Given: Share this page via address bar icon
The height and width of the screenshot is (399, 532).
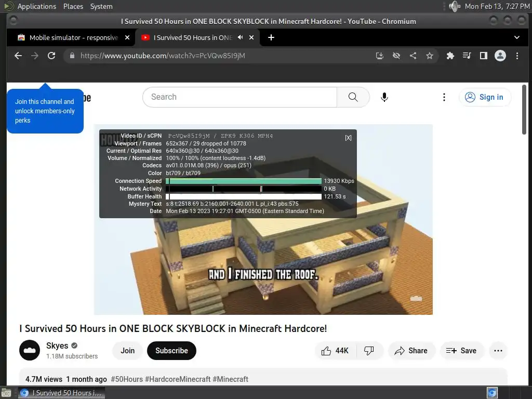Looking at the screenshot, I should (x=413, y=56).
